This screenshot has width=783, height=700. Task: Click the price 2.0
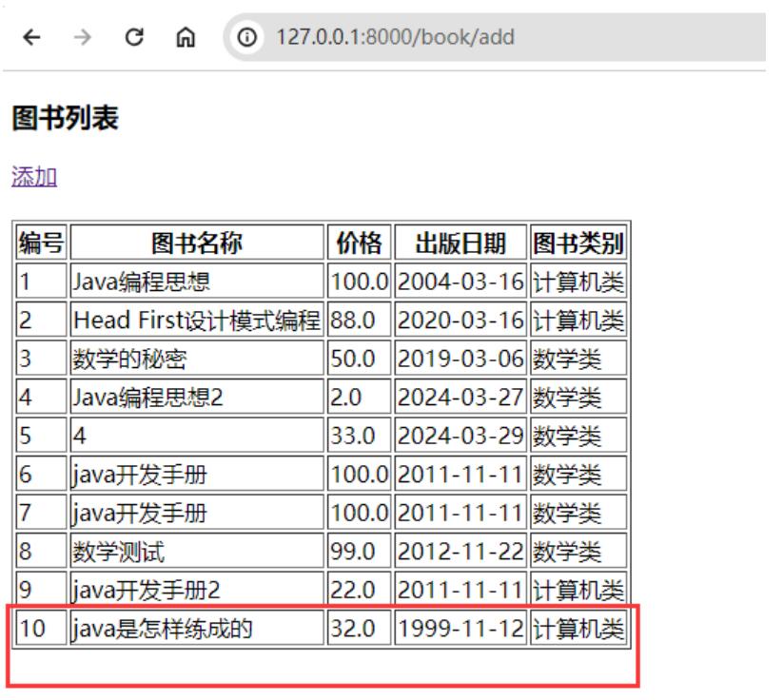[x=345, y=398]
